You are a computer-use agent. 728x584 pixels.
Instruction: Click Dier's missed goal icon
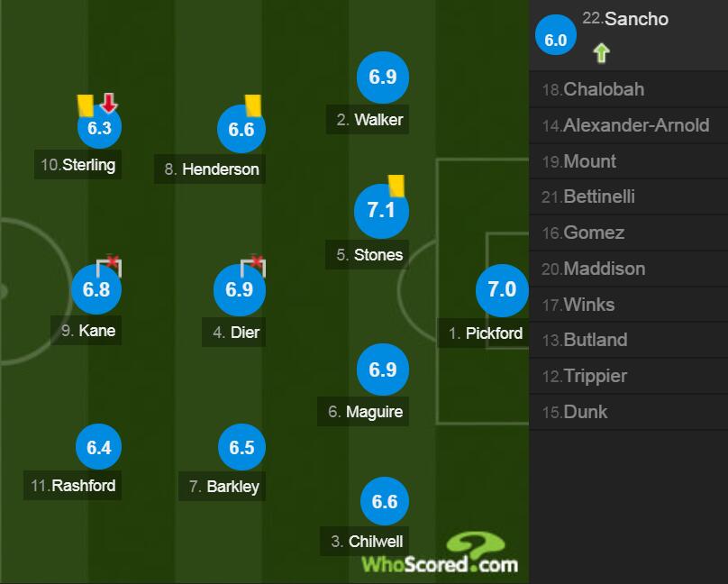tap(254, 266)
